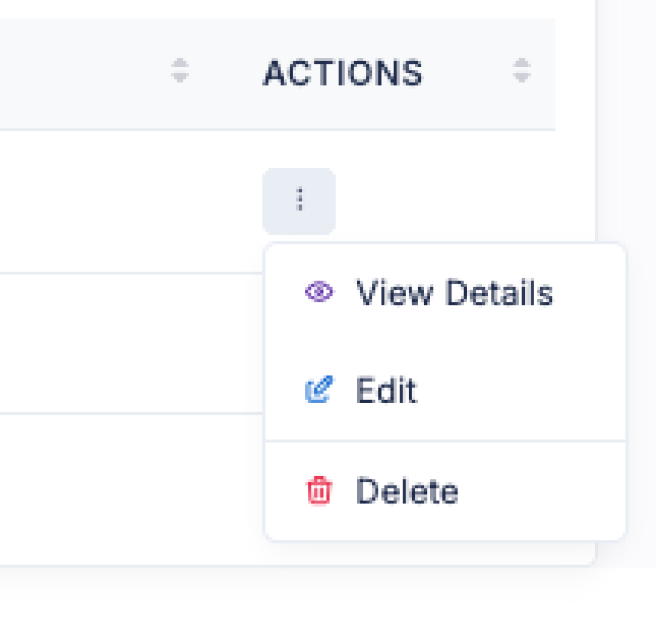
Task: Click the sort arrows icon on ACTIONS column
Action: click(522, 71)
